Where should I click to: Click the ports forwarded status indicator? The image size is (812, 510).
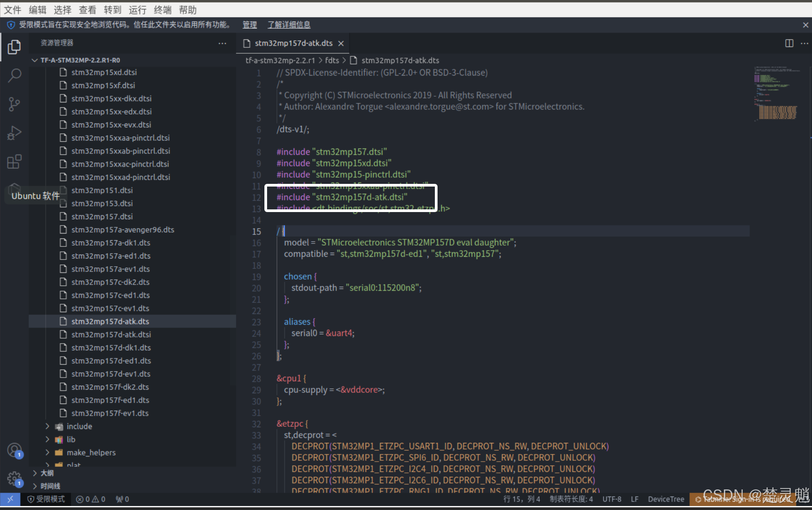pos(122,499)
